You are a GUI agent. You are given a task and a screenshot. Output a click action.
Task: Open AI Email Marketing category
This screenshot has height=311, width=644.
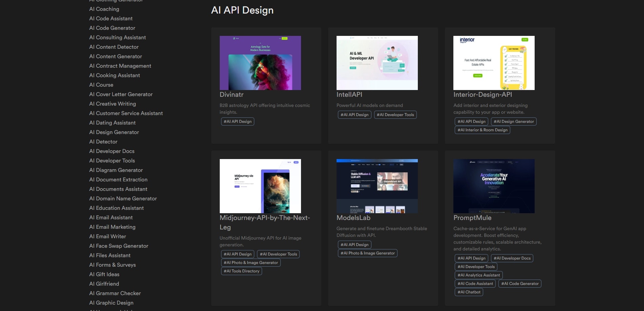[x=112, y=227]
